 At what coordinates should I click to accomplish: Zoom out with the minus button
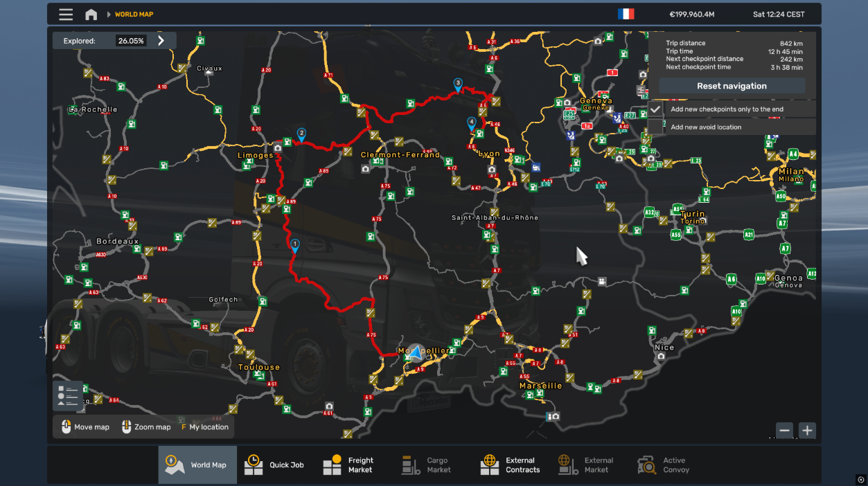(x=784, y=431)
